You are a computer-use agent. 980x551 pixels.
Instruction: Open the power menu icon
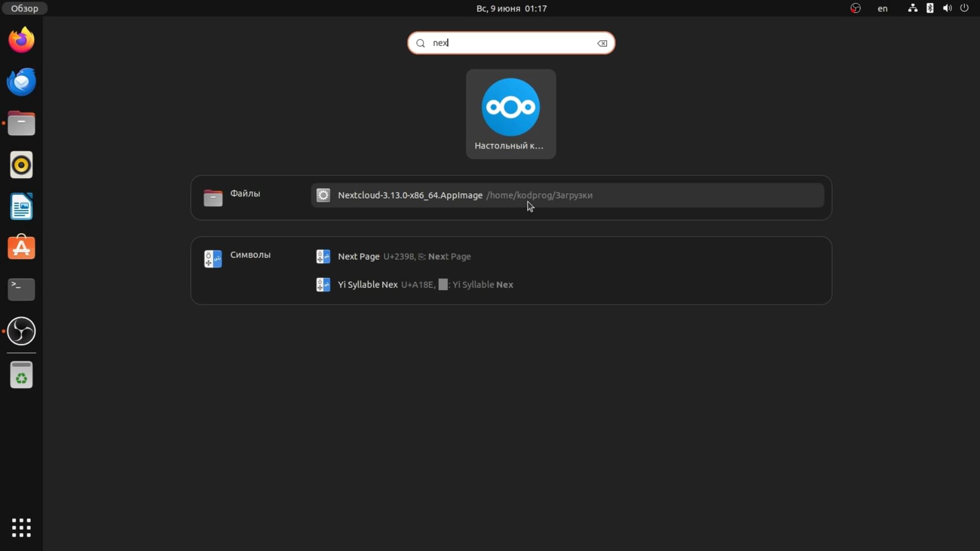point(964,8)
